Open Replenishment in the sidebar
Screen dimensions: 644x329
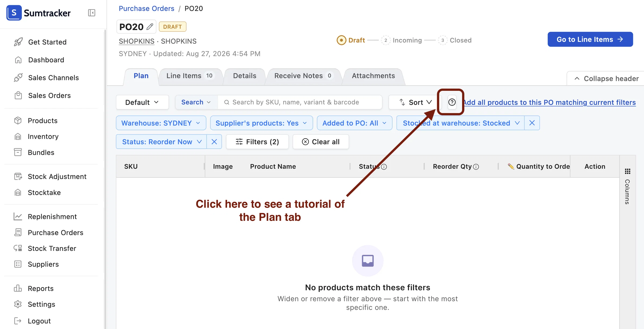52,216
